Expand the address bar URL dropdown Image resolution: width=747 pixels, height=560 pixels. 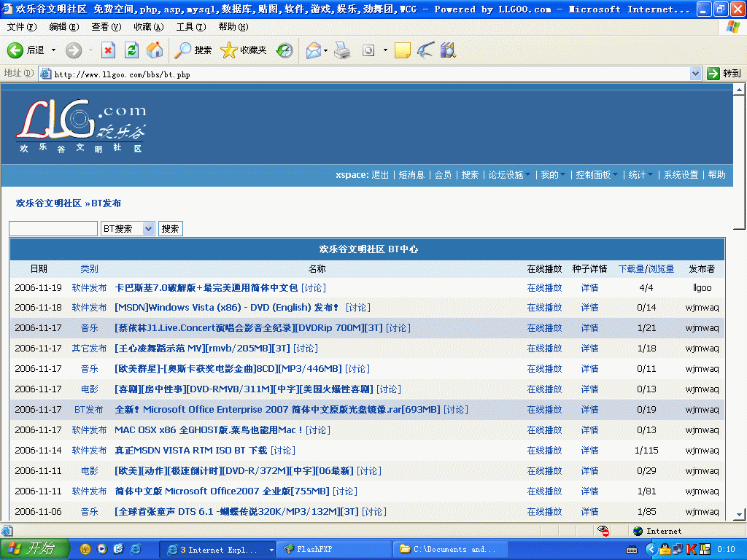pyautogui.click(x=695, y=74)
